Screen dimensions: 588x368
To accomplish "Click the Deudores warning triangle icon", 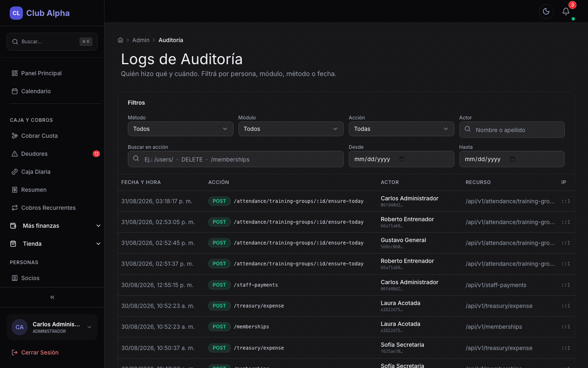I will click(x=14, y=154).
